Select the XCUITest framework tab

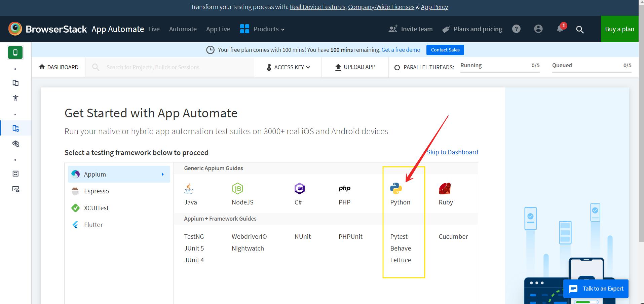(119, 208)
